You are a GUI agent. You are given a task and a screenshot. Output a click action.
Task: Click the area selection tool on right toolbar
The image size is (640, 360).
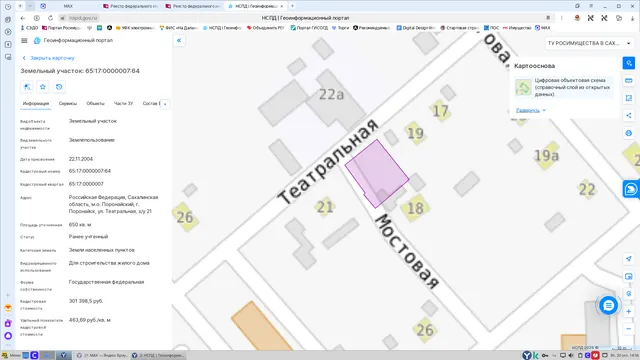(629, 98)
